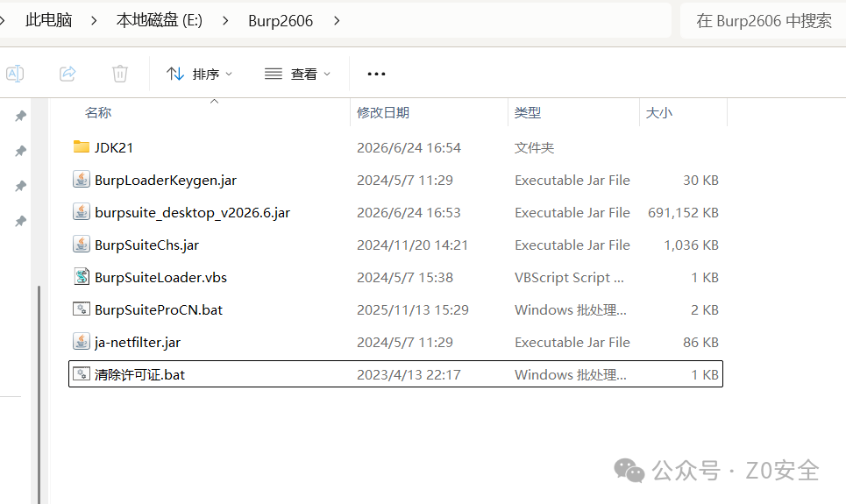This screenshot has width=846, height=504.
Task: Click the Delete trash icon
Action: [x=120, y=74]
